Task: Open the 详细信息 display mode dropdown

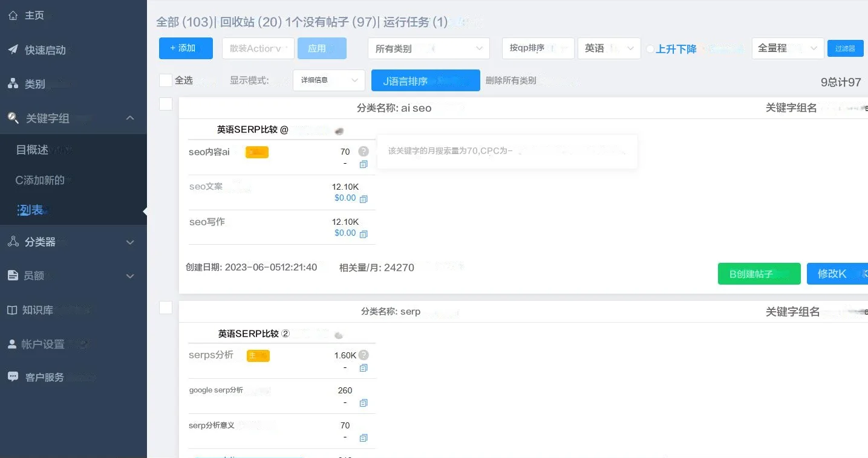Action: point(329,80)
